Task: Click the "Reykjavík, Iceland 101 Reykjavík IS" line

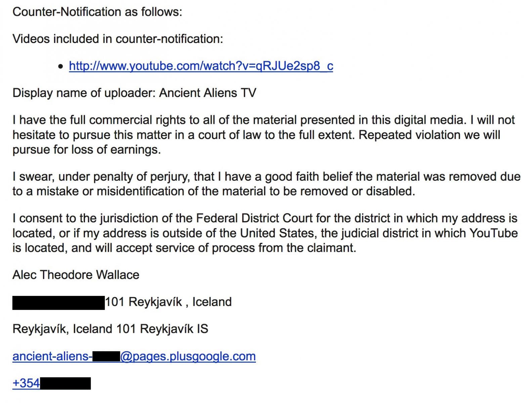Action: (x=110, y=329)
